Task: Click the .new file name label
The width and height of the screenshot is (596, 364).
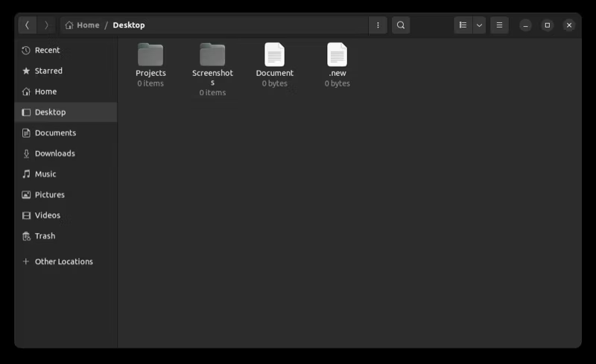Action: [x=337, y=73]
